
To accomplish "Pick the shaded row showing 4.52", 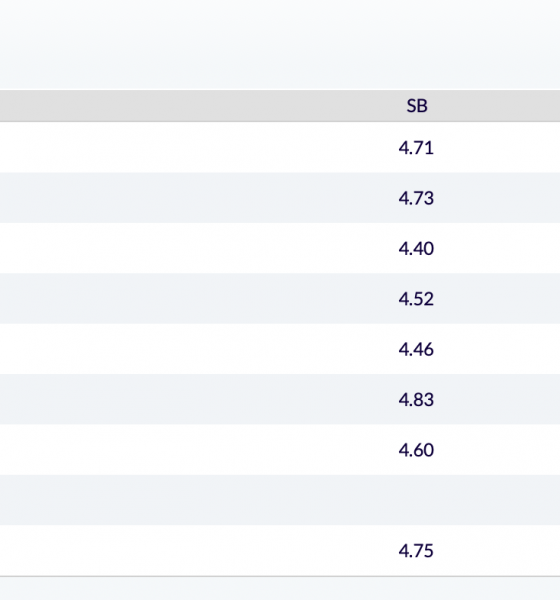I will point(280,298).
